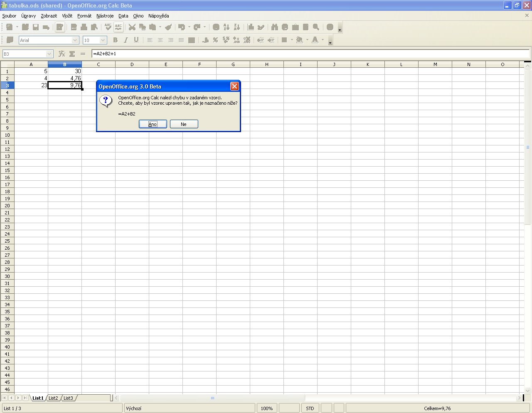This screenshot has height=413, width=532.
Task: Cut selection with scissors icon
Action: 132,27
